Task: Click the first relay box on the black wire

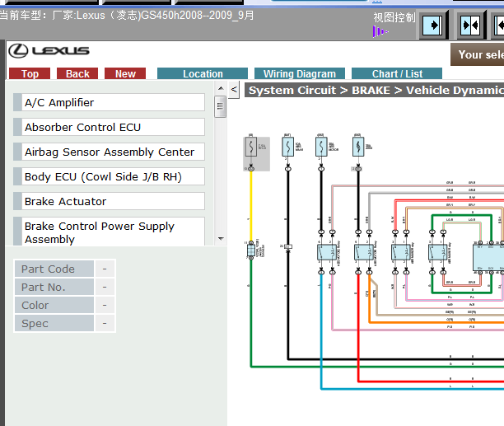Action: 327,252
